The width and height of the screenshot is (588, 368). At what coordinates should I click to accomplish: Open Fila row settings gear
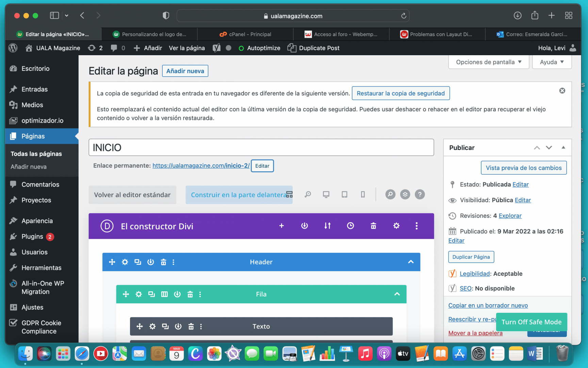pos(138,294)
